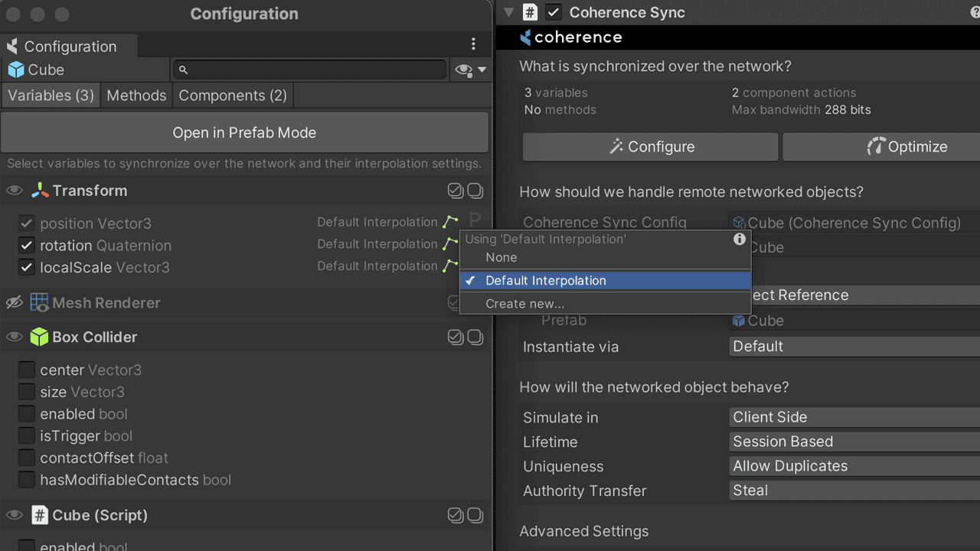
Task: Click the 'Max bandwidth 288 bits' text
Action: pos(802,109)
